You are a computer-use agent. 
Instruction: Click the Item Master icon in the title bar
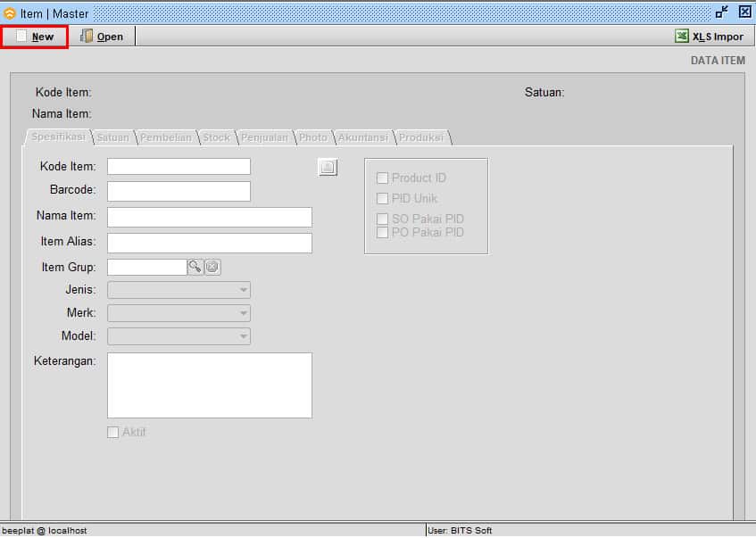(10, 13)
